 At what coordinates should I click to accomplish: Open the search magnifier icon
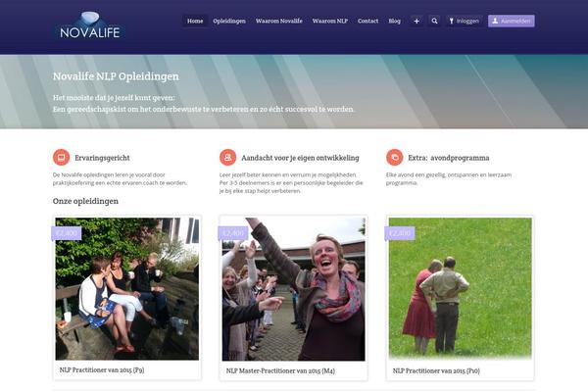434,21
